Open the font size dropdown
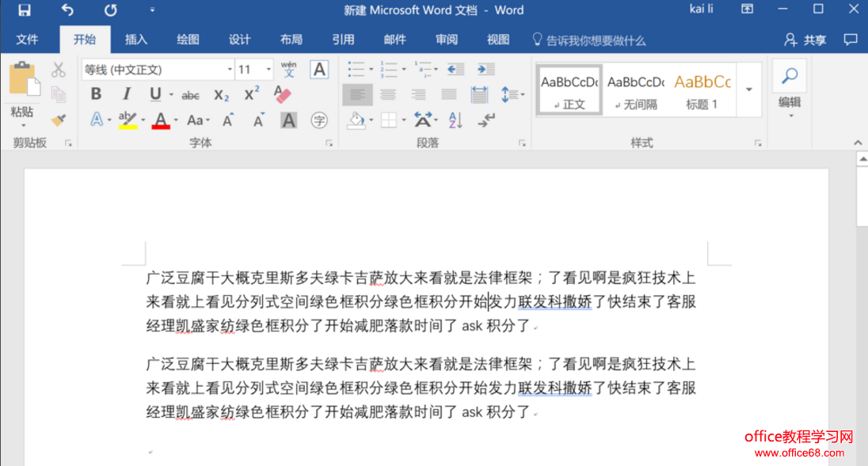The image size is (868, 466). [267, 70]
